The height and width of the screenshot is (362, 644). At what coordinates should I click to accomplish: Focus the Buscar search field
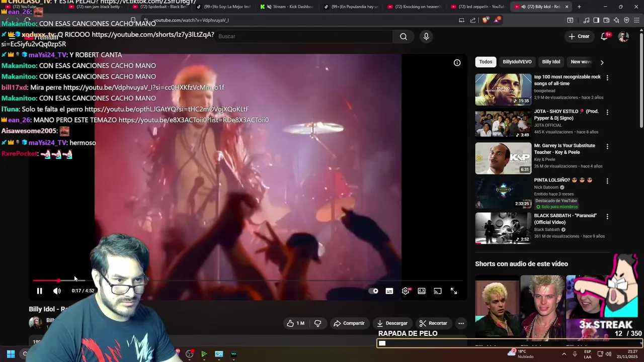[x=304, y=36]
